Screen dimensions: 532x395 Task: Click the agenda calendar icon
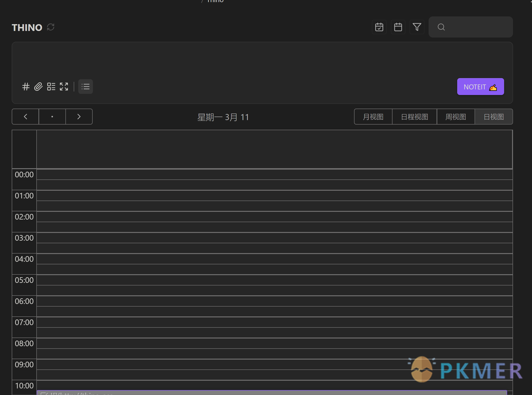[379, 27]
